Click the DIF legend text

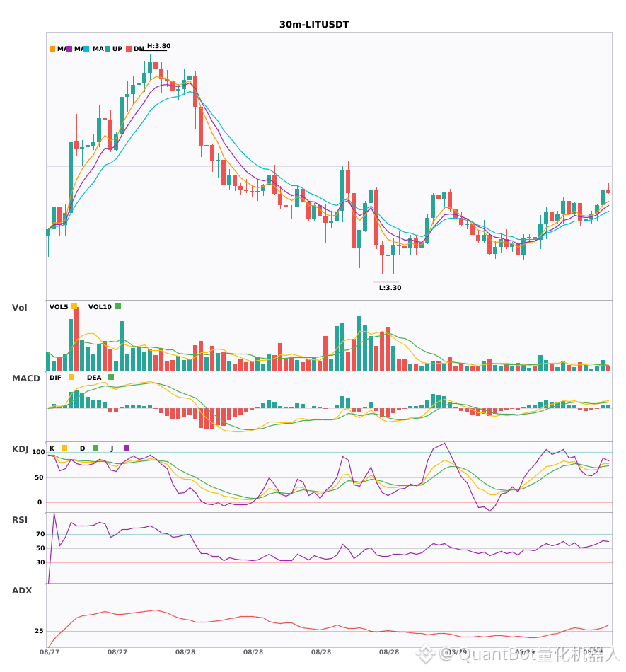pos(55,378)
